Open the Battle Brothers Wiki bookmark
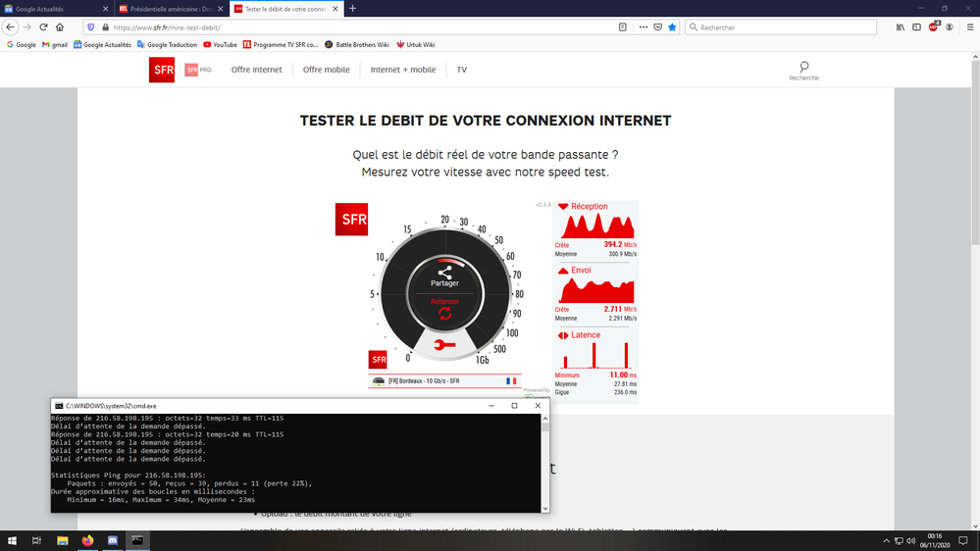 point(356,45)
